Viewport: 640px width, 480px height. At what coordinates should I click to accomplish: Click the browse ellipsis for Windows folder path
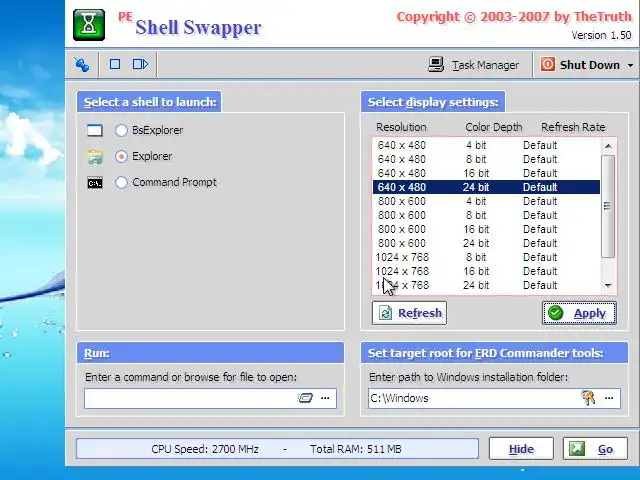tap(609, 398)
